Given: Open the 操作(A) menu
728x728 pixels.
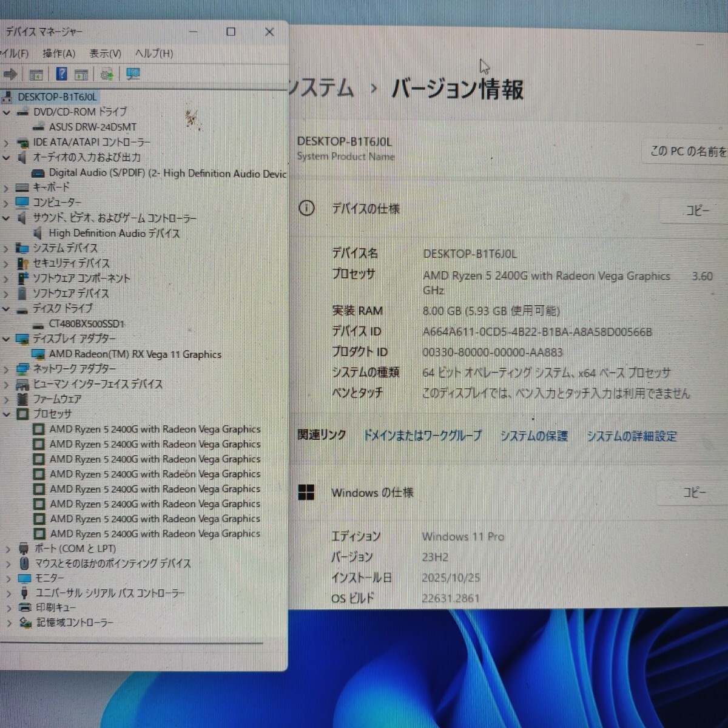Looking at the screenshot, I should (x=59, y=53).
